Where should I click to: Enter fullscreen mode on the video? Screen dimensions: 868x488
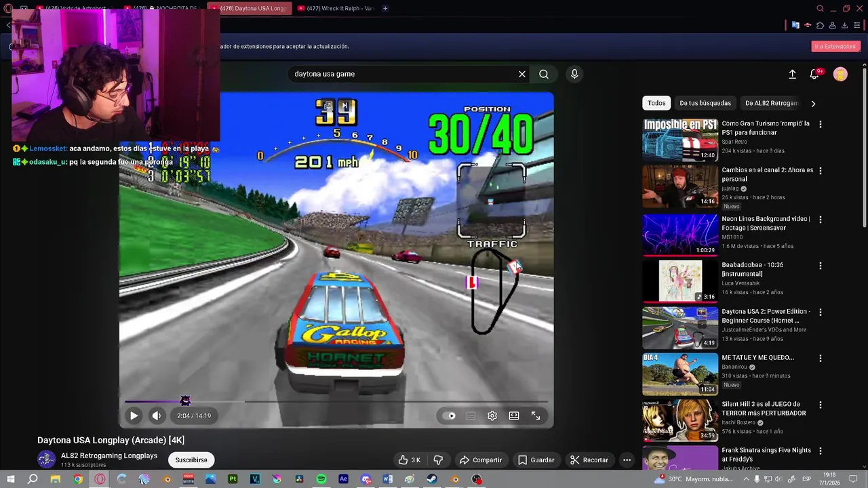tap(536, 415)
